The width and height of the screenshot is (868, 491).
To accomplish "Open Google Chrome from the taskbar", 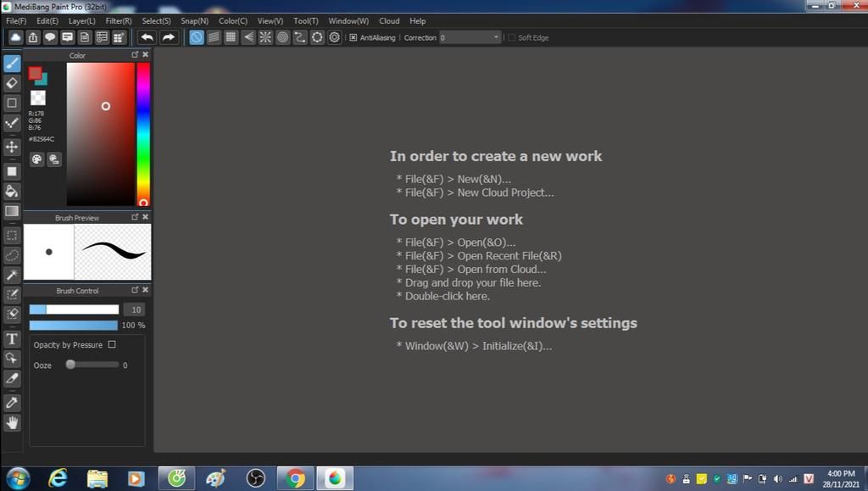I will click(295, 477).
